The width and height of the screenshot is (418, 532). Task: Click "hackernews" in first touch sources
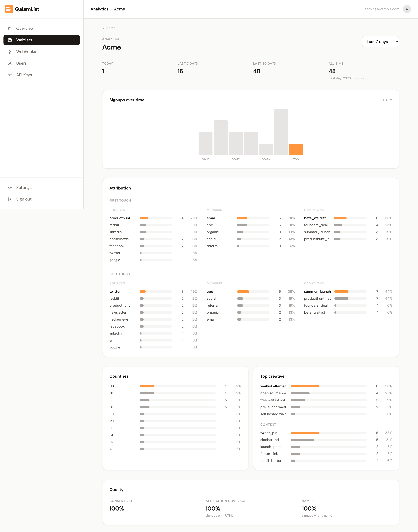click(119, 239)
